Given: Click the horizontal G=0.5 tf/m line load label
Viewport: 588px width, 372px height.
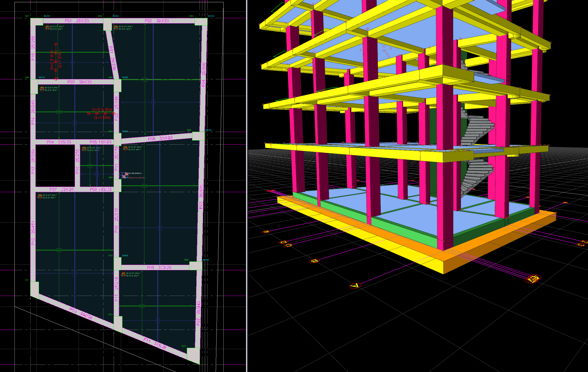Looking at the screenshot, I should tap(102, 110).
